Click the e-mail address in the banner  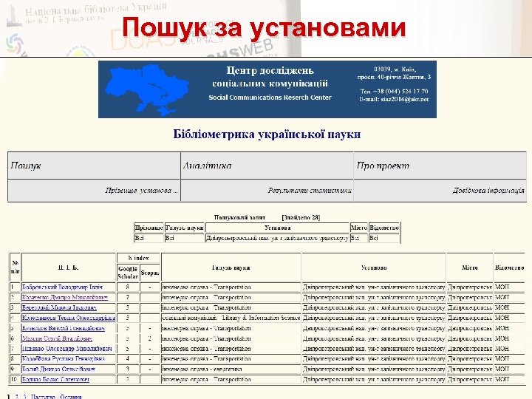(395, 100)
